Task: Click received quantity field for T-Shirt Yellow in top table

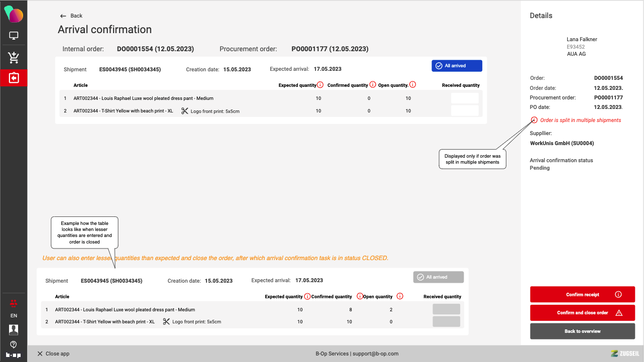Action: click(x=465, y=111)
